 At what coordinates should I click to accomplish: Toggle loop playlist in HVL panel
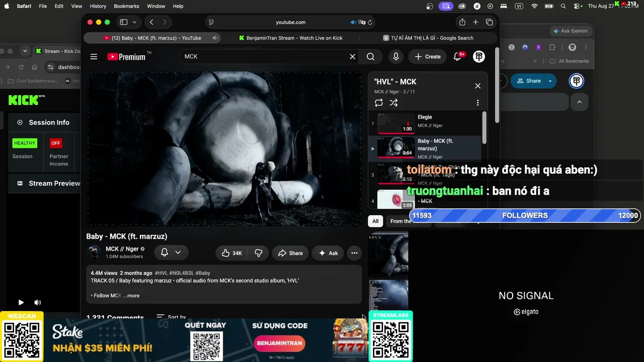[379, 103]
